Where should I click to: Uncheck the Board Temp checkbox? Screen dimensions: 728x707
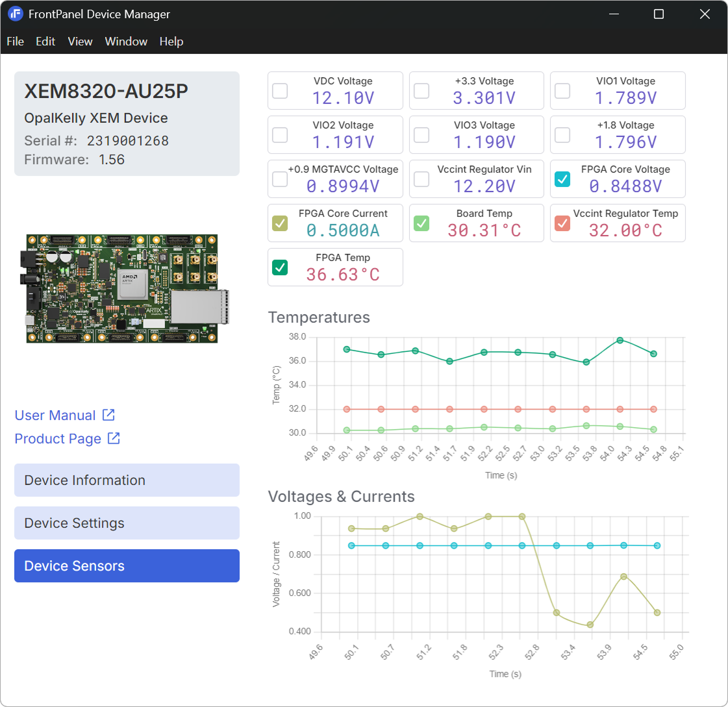pyautogui.click(x=421, y=223)
